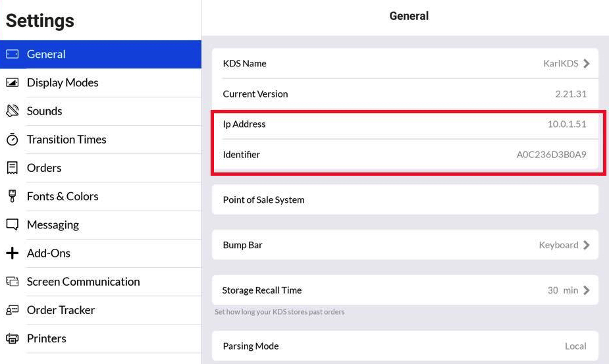Click the Screen Communication icon
The height and width of the screenshot is (364, 609).
click(13, 282)
